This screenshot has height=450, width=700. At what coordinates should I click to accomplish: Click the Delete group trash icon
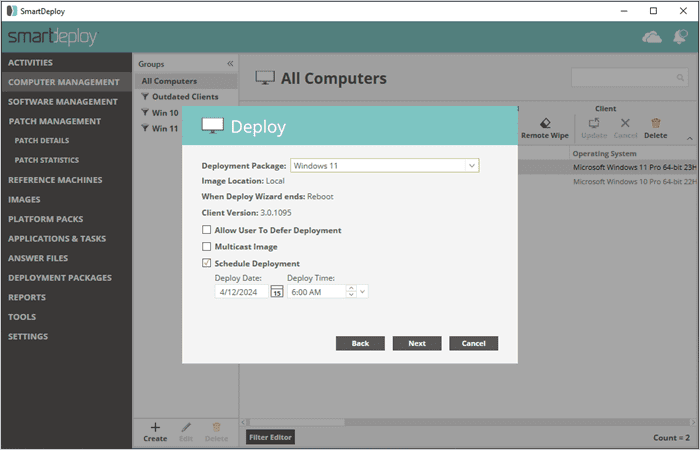216,427
